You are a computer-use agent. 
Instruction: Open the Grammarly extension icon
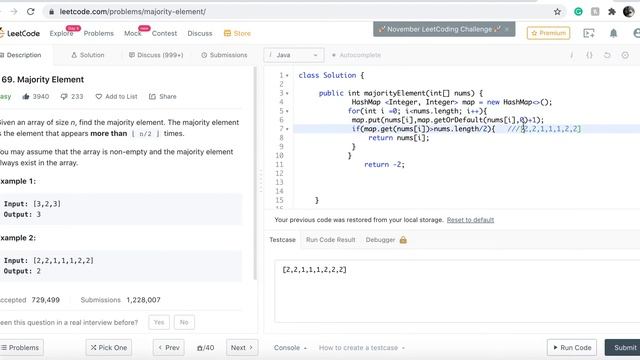pos(578,12)
